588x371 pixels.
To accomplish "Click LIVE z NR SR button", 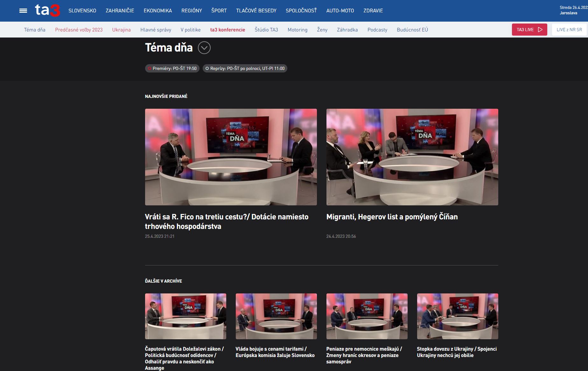I will [x=569, y=30].
